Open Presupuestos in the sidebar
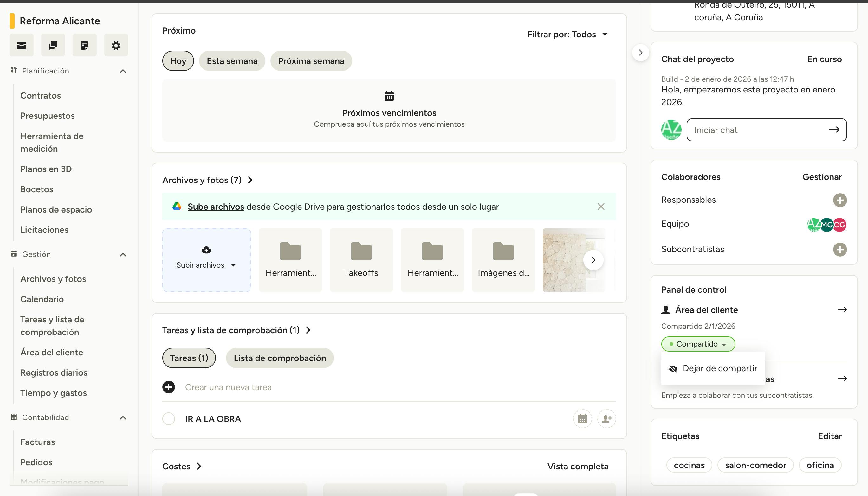 pos(47,116)
